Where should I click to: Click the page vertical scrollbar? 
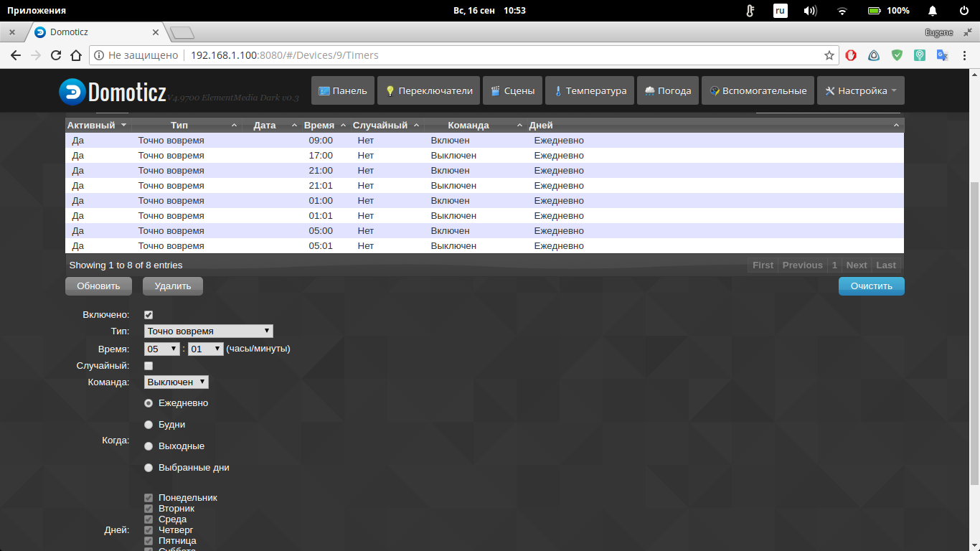[974, 330]
